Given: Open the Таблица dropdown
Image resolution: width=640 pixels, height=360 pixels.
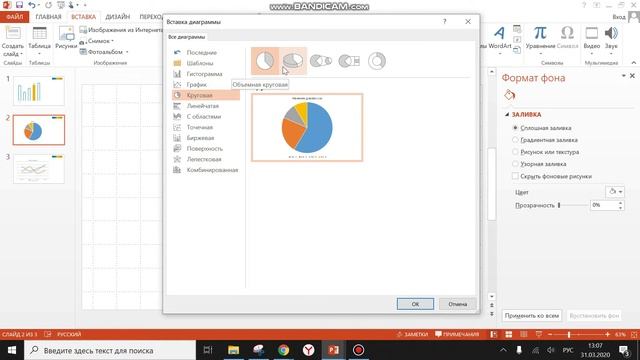Looking at the screenshot, I should pyautogui.click(x=40, y=41).
